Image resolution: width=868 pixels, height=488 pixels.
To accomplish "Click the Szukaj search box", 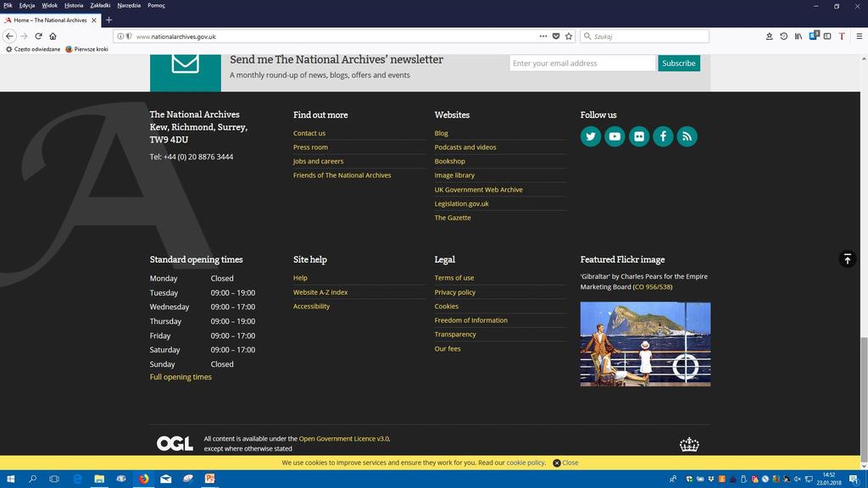I will pyautogui.click(x=644, y=36).
